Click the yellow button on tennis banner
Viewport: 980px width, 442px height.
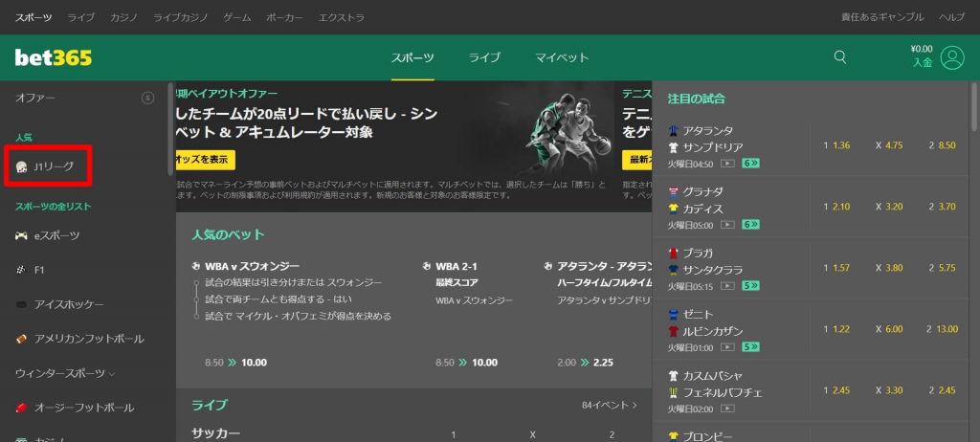pyautogui.click(x=636, y=160)
